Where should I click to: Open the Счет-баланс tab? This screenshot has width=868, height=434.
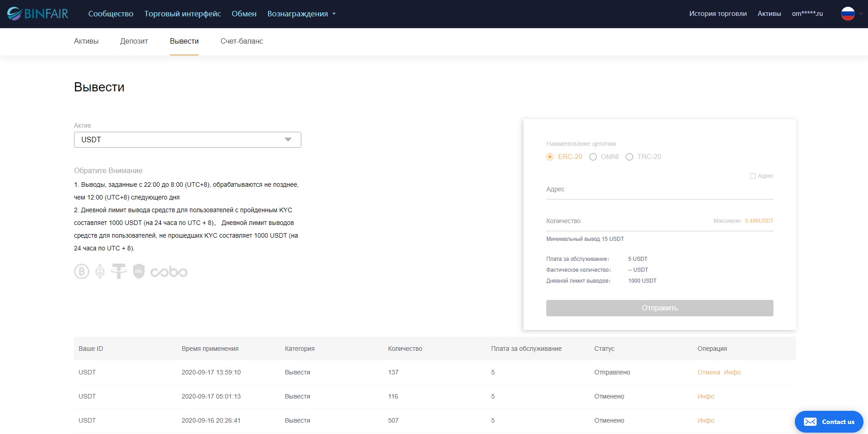[242, 41]
